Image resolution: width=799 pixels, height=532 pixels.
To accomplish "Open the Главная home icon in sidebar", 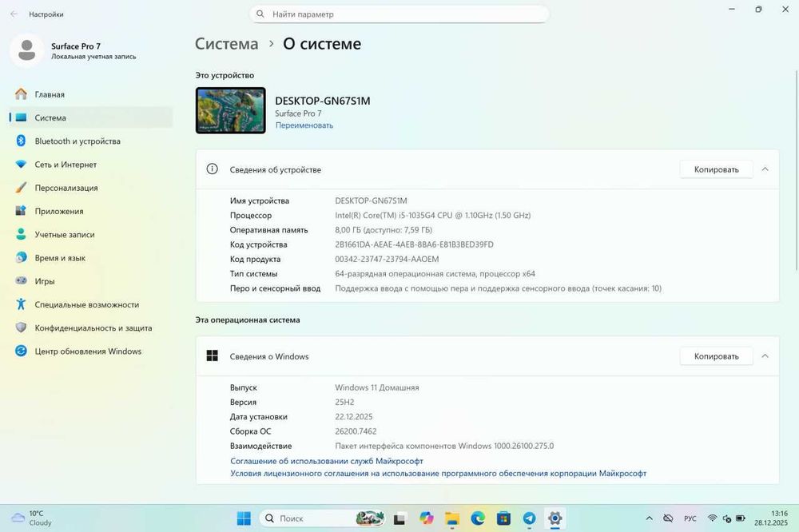I will [x=21, y=94].
